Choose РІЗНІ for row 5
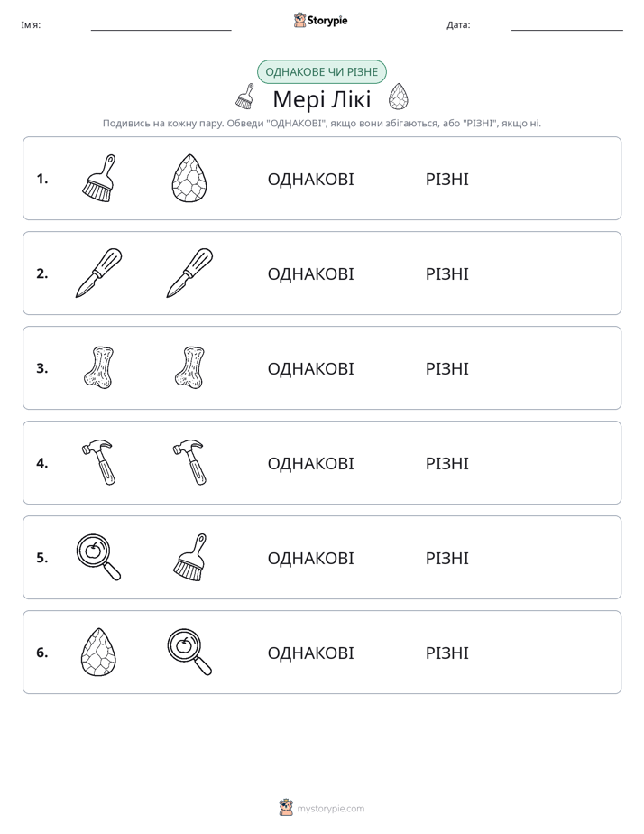The height and width of the screenshot is (834, 644). pos(446,558)
